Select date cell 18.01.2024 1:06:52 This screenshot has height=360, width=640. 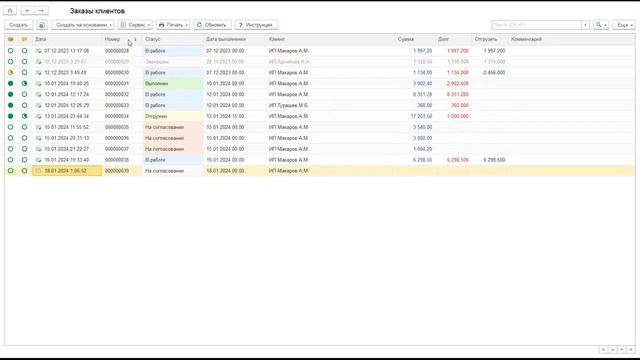coord(67,171)
